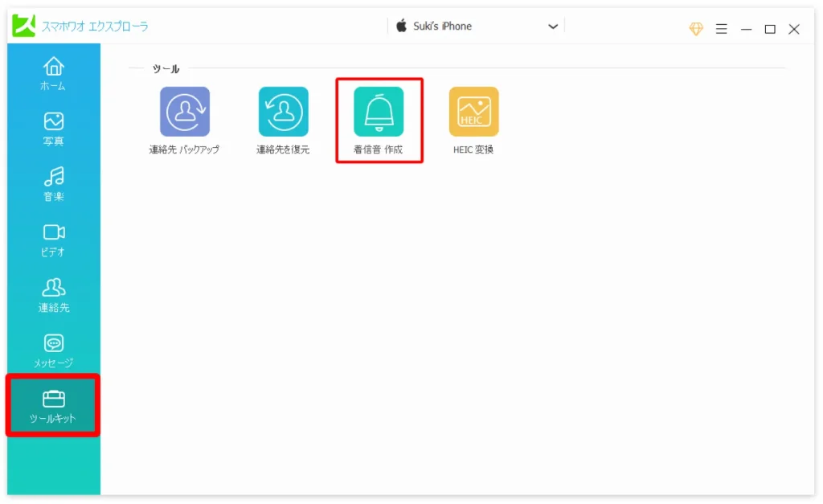This screenshot has width=823, height=504.
Task: Select the ツールキット (Toolkit) sidebar tab
Action: coord(53,406)
